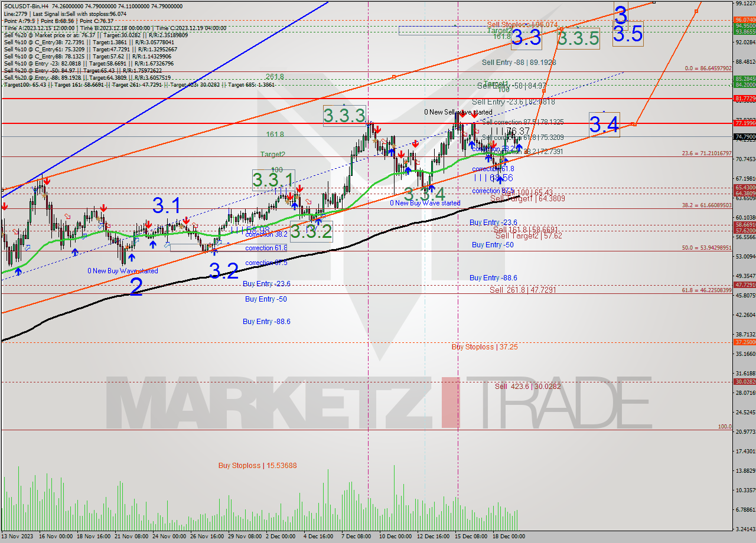Viewport: 756px width, 543px height.
Task: Select the 'Sell 423.6 | 30.0282' label
Action: [x=529, y=387]
